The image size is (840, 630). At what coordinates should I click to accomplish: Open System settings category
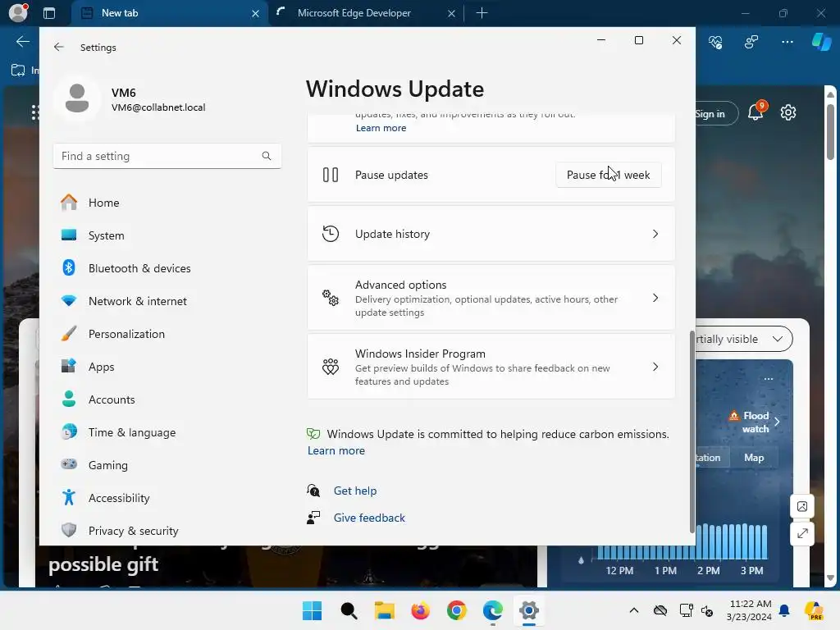tap(106, 235)
